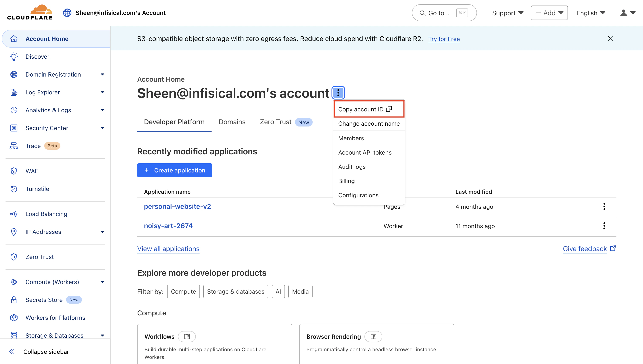The height and width of the screenshot is (364, 643).
Task: Open actions menu for noisy-art-2674 row
Action: coord(604,226)
